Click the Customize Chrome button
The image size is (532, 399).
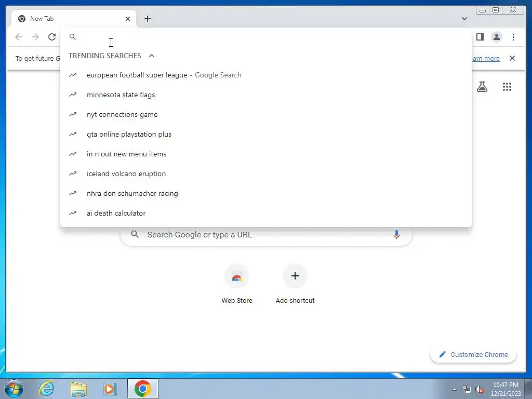point(473,354)
